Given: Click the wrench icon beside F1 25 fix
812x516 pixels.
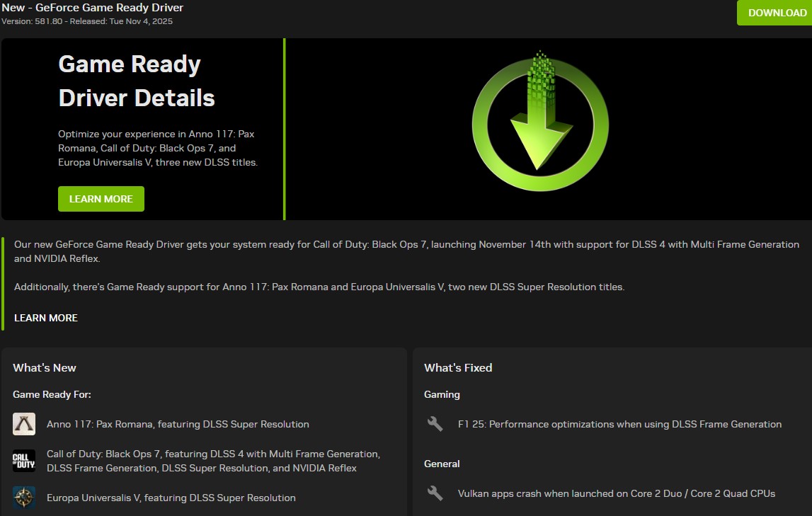Looking at the screenshot, I should [435, 424].
